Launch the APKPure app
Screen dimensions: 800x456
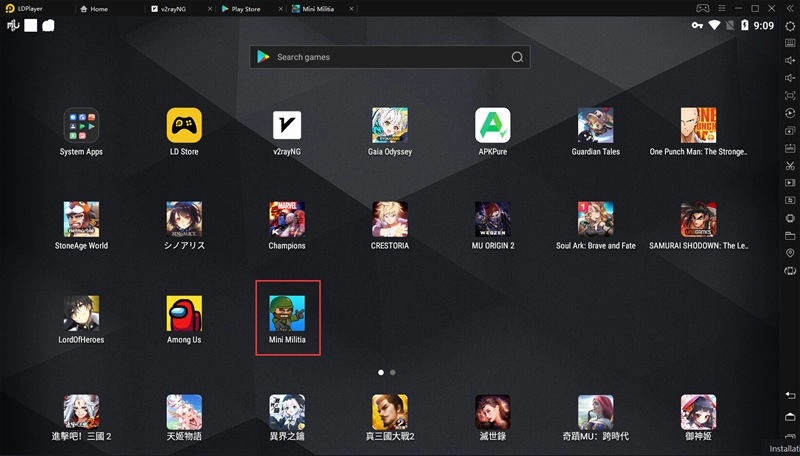(x=493, y=126)
